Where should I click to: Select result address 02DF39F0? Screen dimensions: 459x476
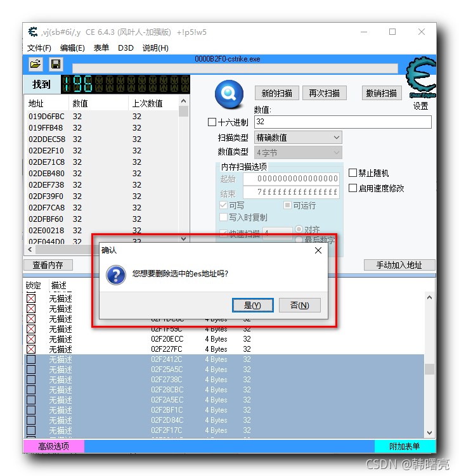(46, 196)
